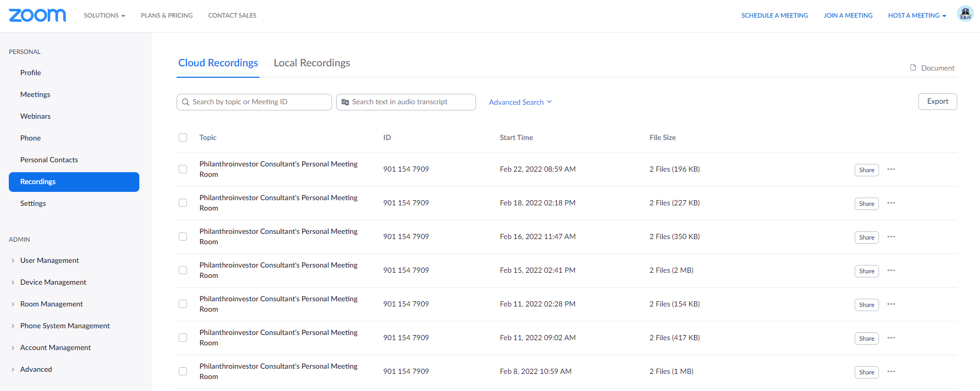This screenshot has height=391, width=980.
Task: Switch to Cloud Recordings tab
Action: (x=218, y=63)
